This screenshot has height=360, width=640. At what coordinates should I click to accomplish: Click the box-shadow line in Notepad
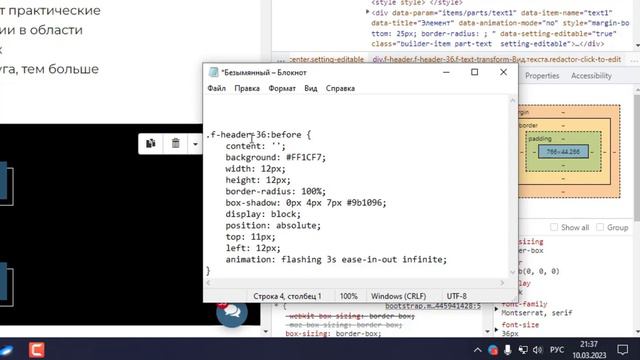tap(305, 202)
